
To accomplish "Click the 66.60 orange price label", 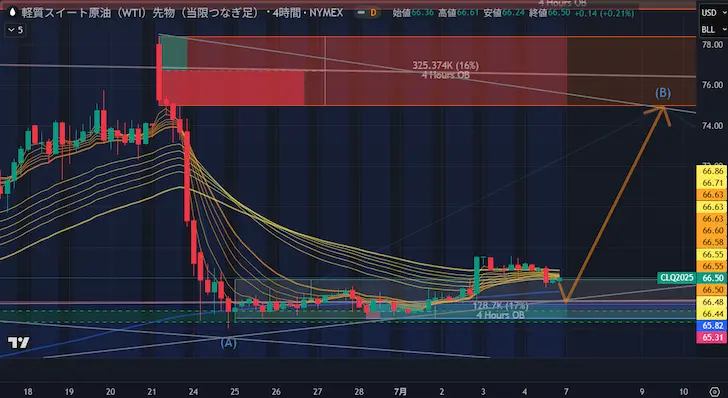I will 712,230.
